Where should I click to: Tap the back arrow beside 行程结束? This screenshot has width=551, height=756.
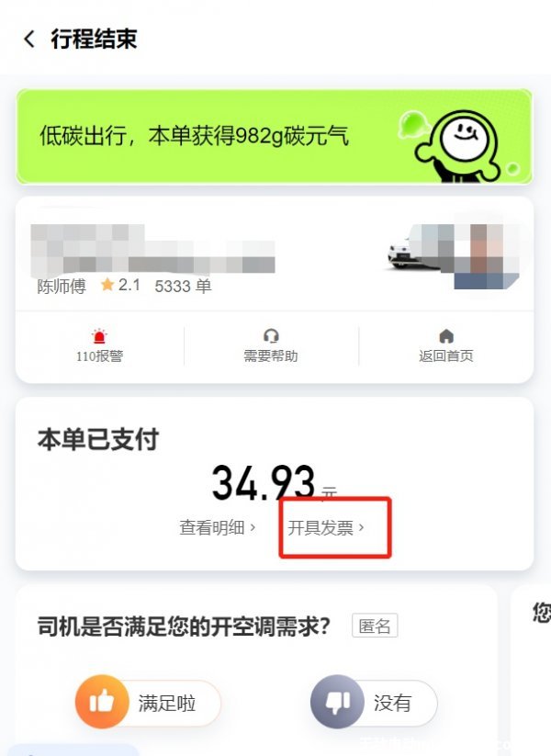click(x=29, y=39)
